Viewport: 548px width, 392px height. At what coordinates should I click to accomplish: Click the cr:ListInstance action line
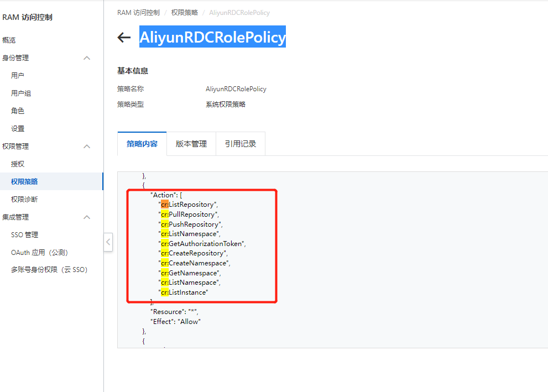tap(183, 292)
